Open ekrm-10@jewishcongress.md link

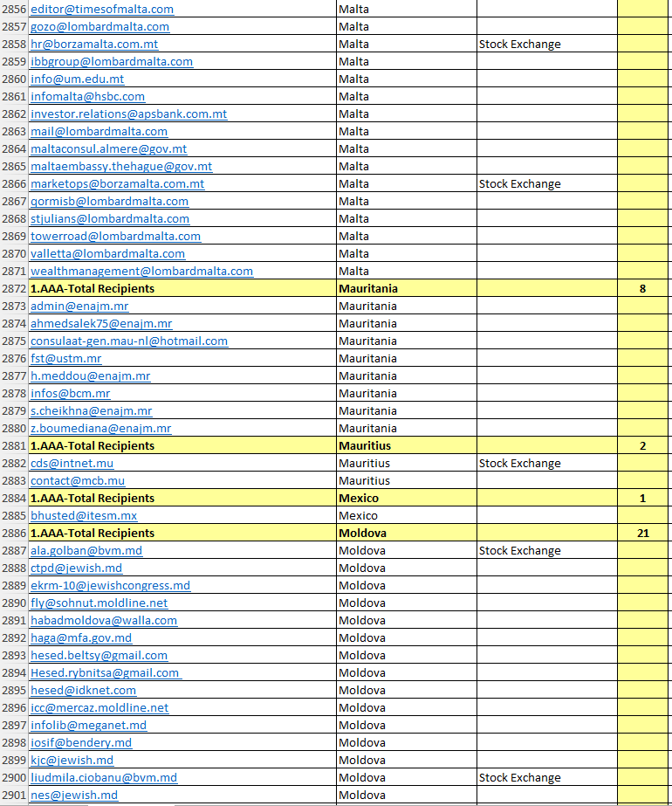pos(111,586)
